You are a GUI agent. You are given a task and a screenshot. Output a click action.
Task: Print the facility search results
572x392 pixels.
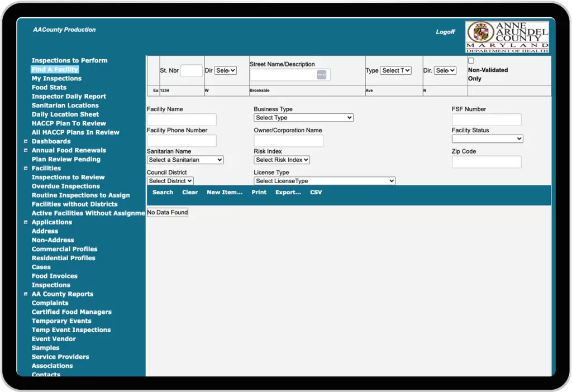(259, 192)
